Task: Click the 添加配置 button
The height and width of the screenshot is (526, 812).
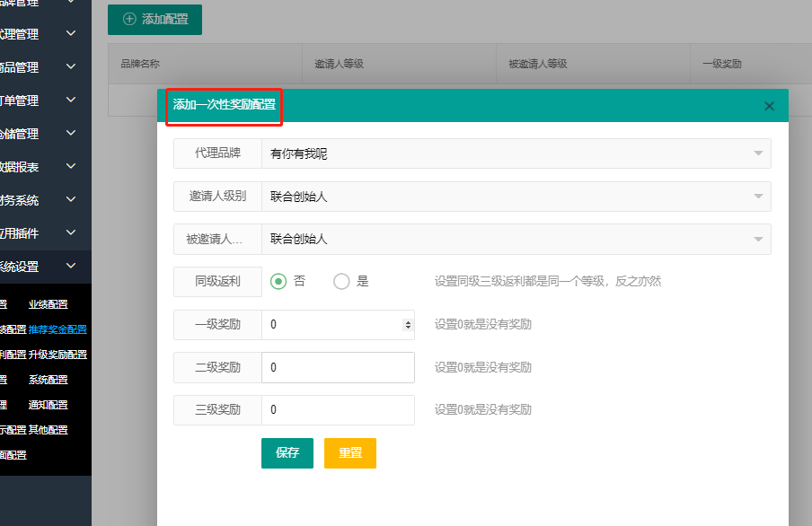Action: click(x=154, y=19)
